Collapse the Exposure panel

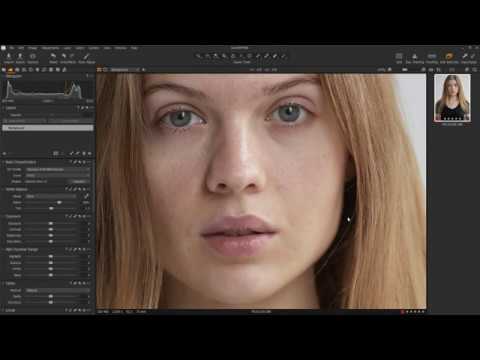[4, 216]
